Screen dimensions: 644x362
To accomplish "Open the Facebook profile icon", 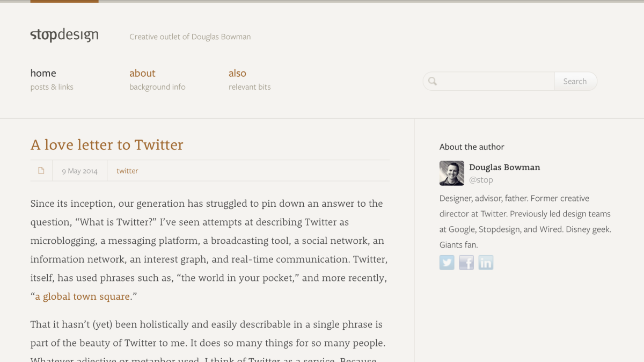I will [466, 263].
